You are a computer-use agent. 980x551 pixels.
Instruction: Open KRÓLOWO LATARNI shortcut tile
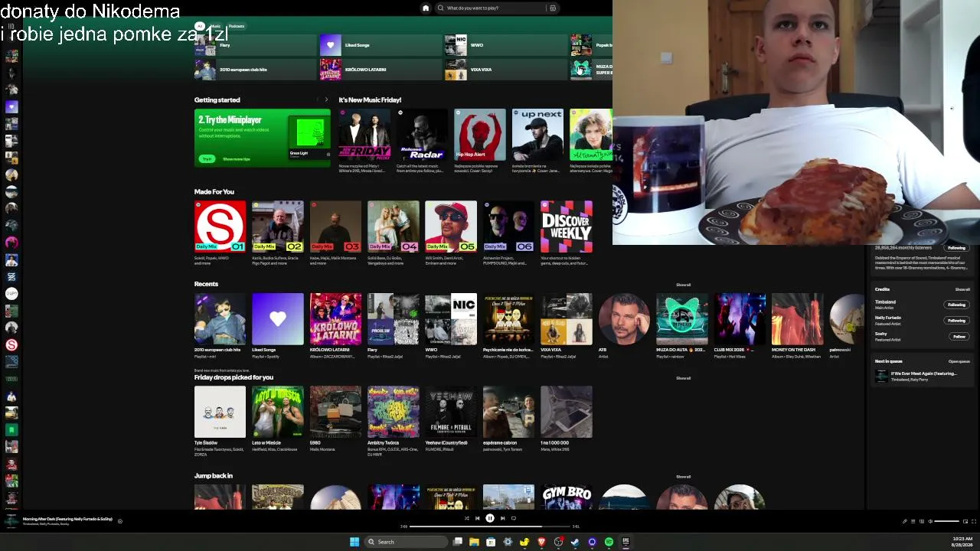(x=380, y=70)
